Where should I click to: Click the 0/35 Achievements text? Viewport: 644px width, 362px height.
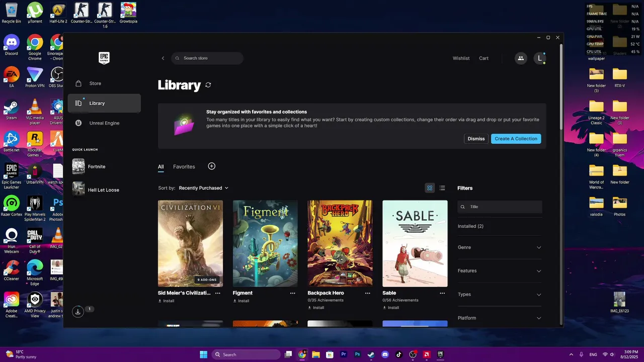(326, 300)
